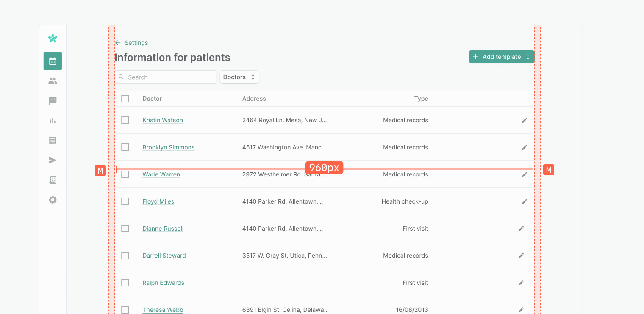Open Wade Warren's profile link

[x=161, y=174]
